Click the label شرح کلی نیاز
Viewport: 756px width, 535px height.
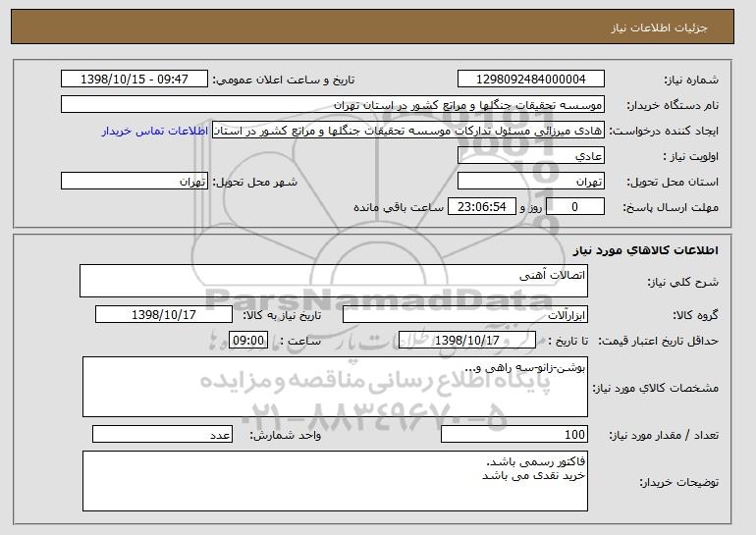[682, 283]
